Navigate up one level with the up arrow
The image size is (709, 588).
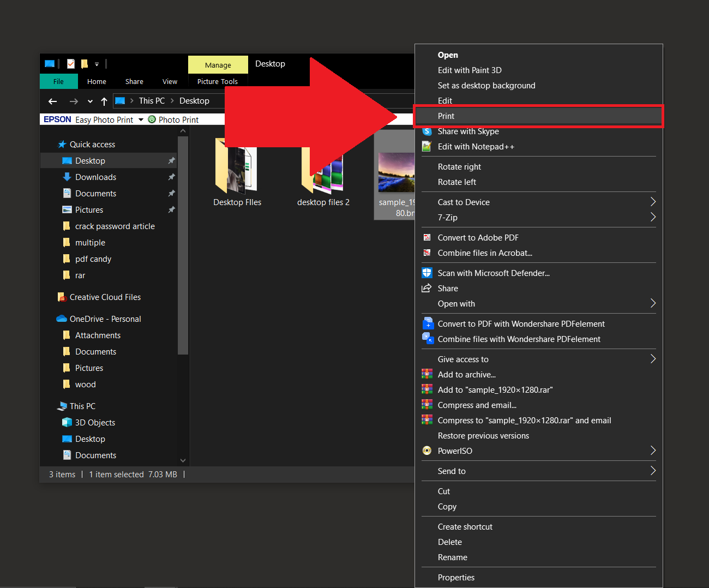click(104, 101)
